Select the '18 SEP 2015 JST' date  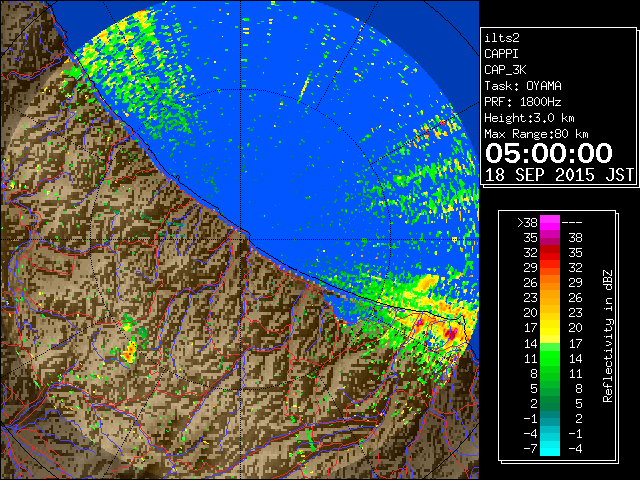click(x=559, y=175)
